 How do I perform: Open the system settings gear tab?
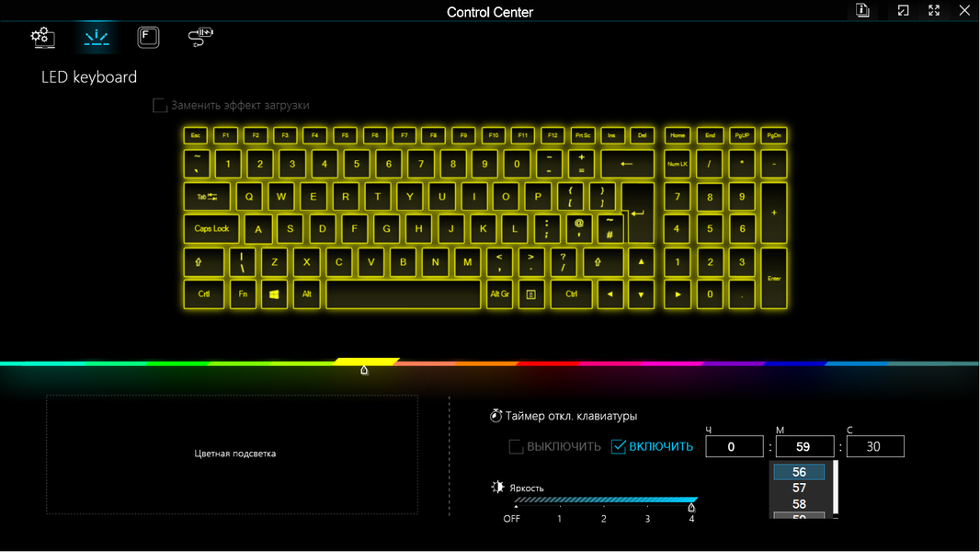tap(42, 38)
